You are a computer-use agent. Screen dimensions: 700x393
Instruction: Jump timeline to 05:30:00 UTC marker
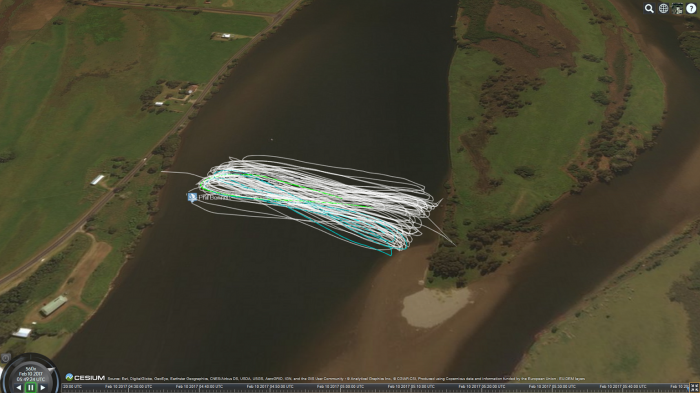pos(553,386)
